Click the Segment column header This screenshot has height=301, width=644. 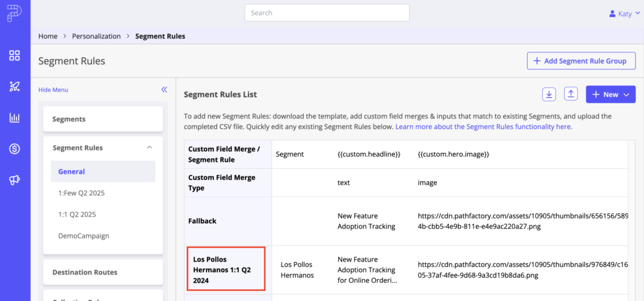point(289,154)
